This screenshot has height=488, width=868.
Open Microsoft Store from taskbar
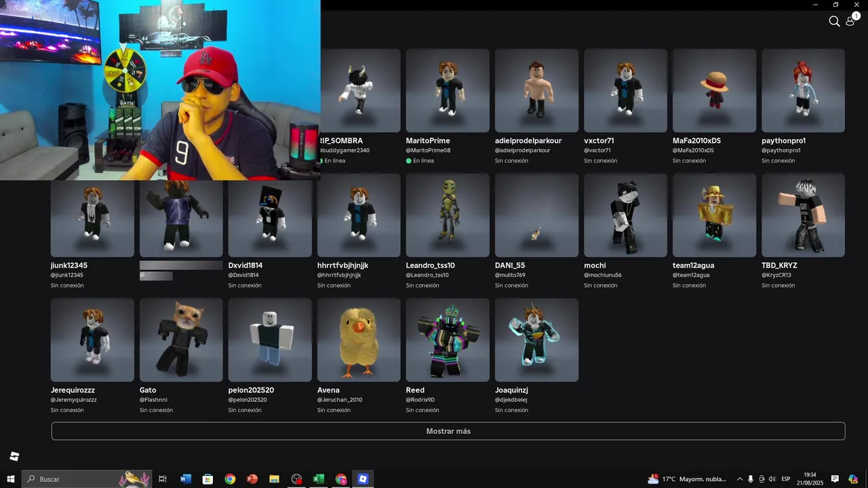[208, 479]
